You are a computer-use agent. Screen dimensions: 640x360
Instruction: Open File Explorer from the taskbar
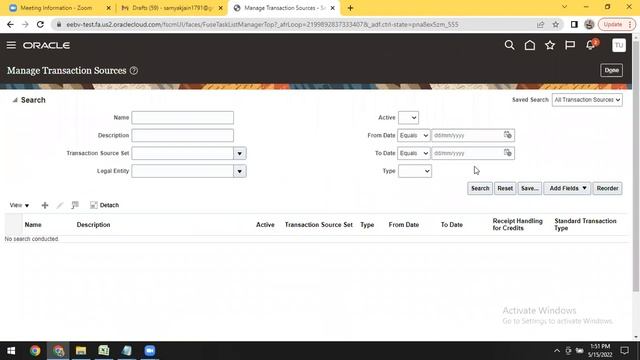pos(81,351)
